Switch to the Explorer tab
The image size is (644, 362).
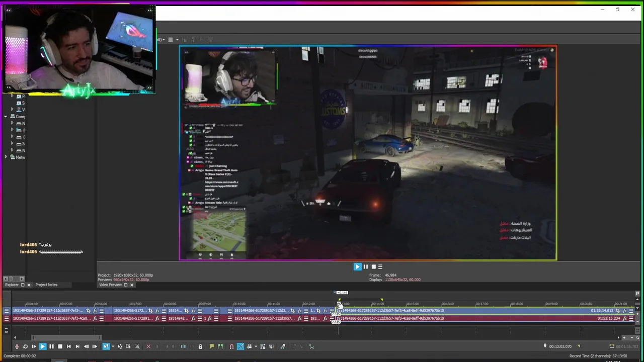click(x=12, y=285)
